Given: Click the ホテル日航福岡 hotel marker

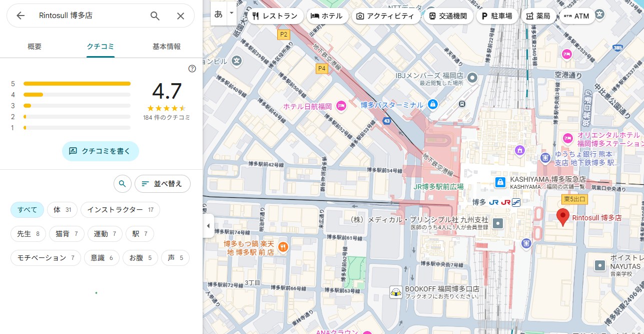Looking at the screenshot, I should [x=341, y=106].
